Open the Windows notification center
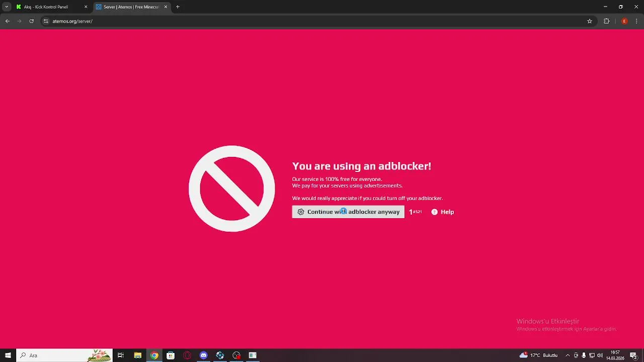The width and height of the screenshot is (644, 362). pyautogui.click(x=633, y=355)
